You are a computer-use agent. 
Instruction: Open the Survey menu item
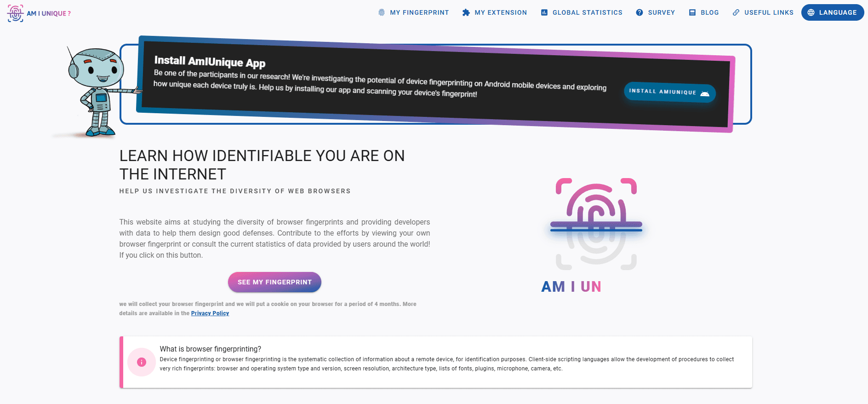(655, 12)
